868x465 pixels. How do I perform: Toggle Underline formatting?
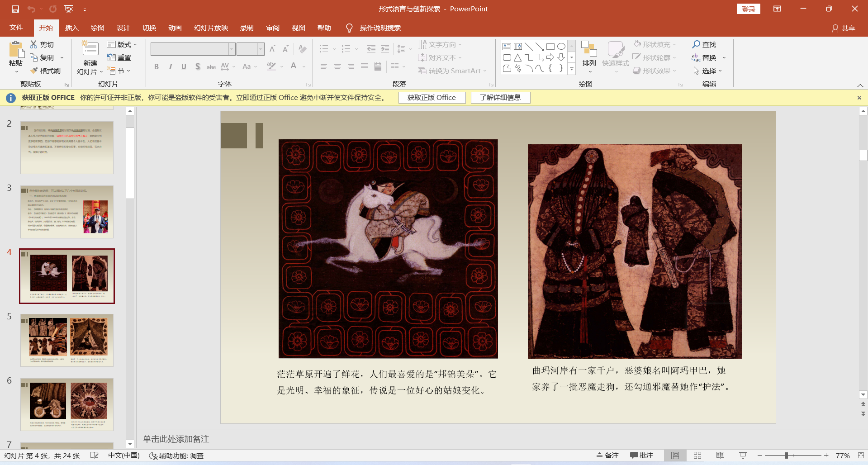184,66
